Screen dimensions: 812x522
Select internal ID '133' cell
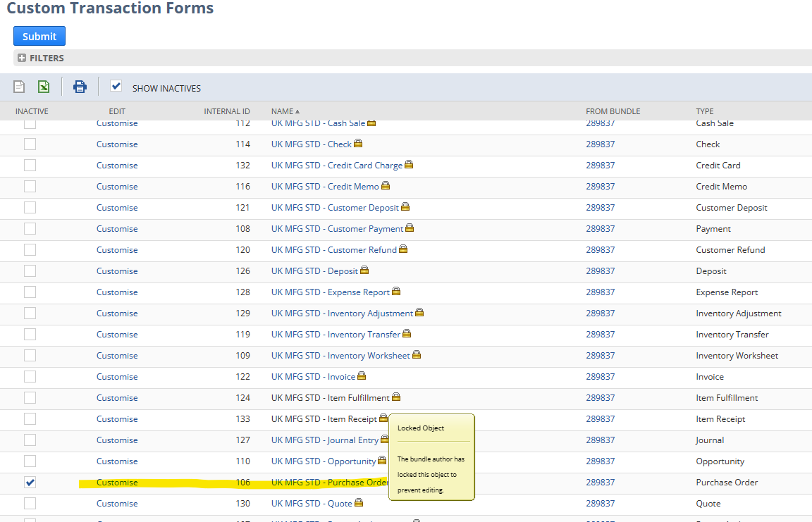243,419
